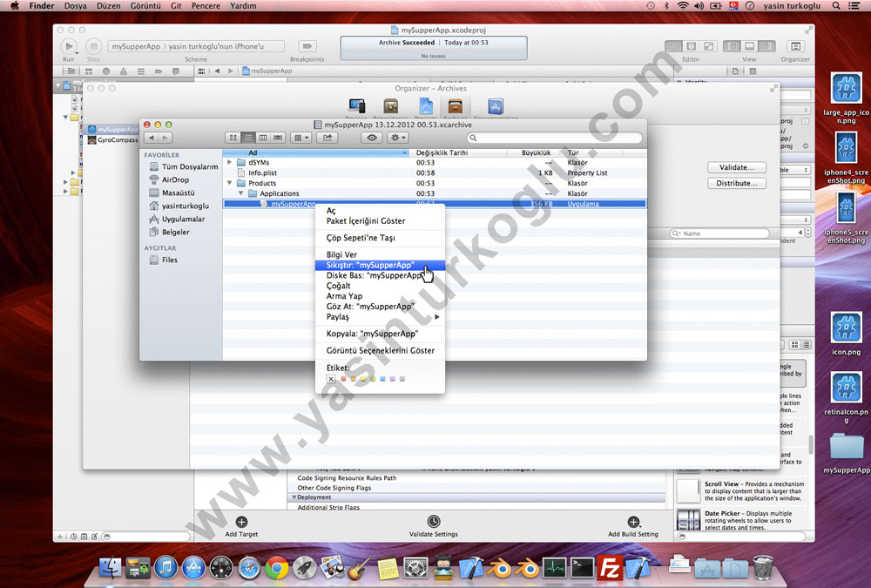
Task: Open the Documentation section in Organizer
Action: coord(496,105)
